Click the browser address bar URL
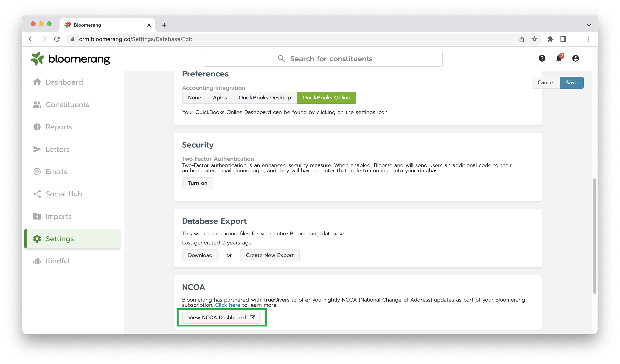The image size is (620, 364). tap(136, 39)
